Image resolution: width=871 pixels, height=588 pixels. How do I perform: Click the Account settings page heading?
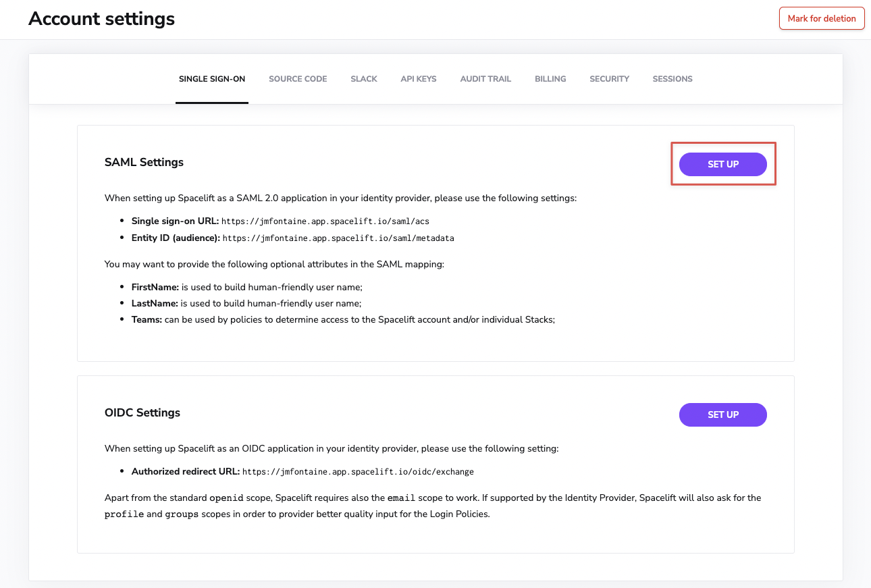[102, 19]
